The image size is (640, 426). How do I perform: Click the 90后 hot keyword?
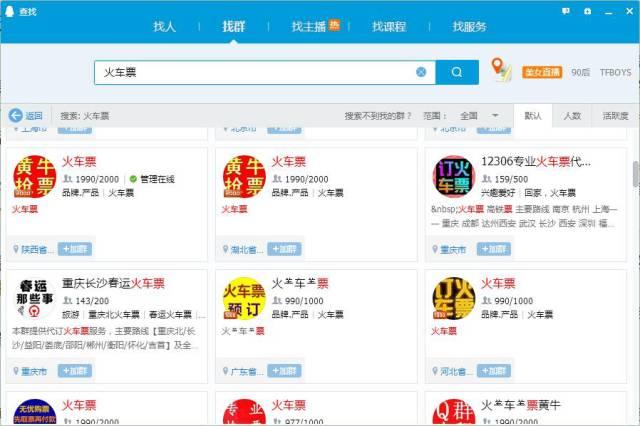(580, 73)
